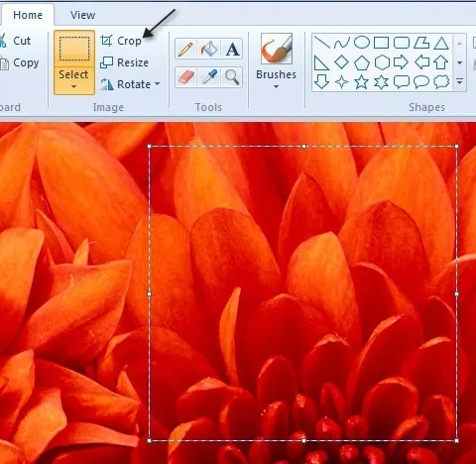Screen dimensions: 476x464
Task: Select the Pencil tool
Action: (185, 50)
